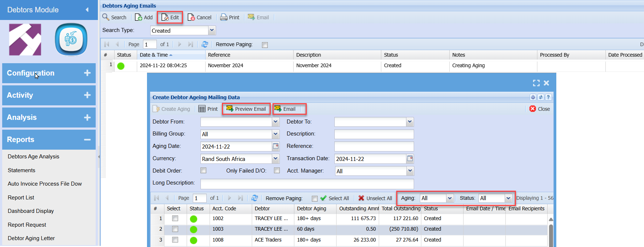This screenshot has height=247, width=644.
Task: Click Unselect All button
Action: tap(375, 198)
